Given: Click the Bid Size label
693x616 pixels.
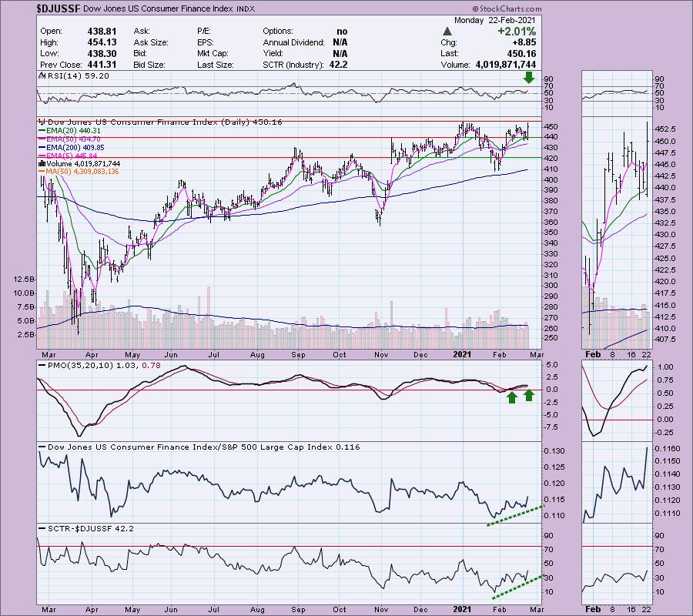Looking at the screenshot, I should [x=149, y=65].
